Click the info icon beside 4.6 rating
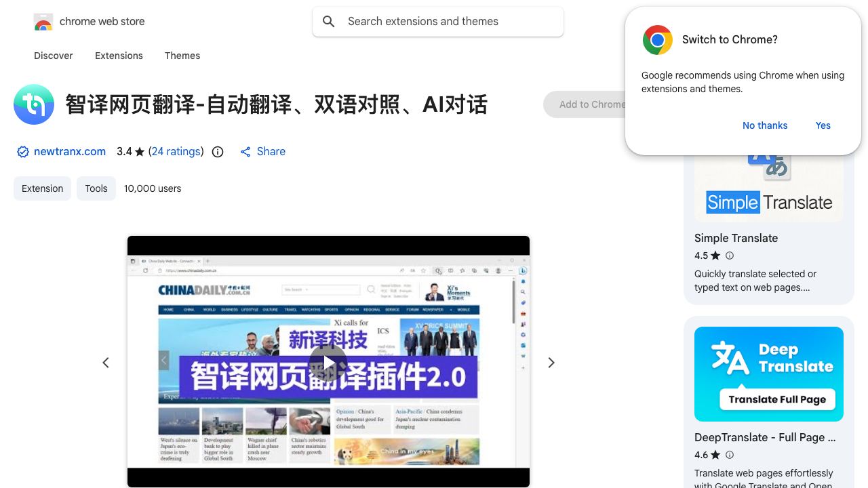Image resolution: width=868 pixels, height=488 pixels. pos(730,455)
